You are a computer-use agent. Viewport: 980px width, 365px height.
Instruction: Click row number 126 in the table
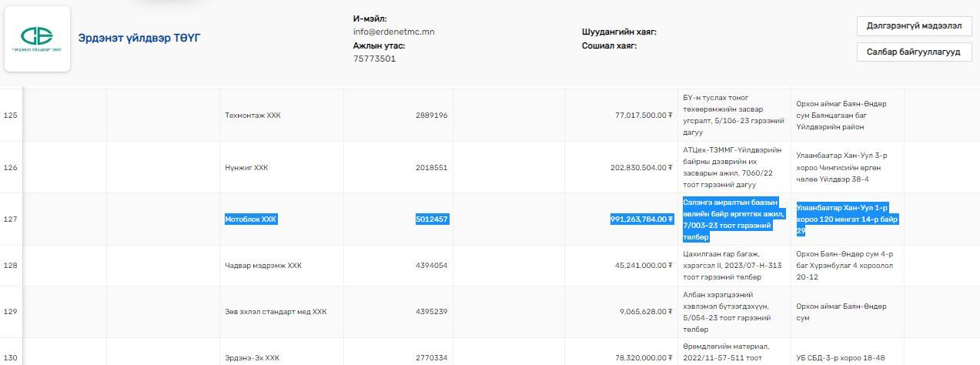point(11,167)
